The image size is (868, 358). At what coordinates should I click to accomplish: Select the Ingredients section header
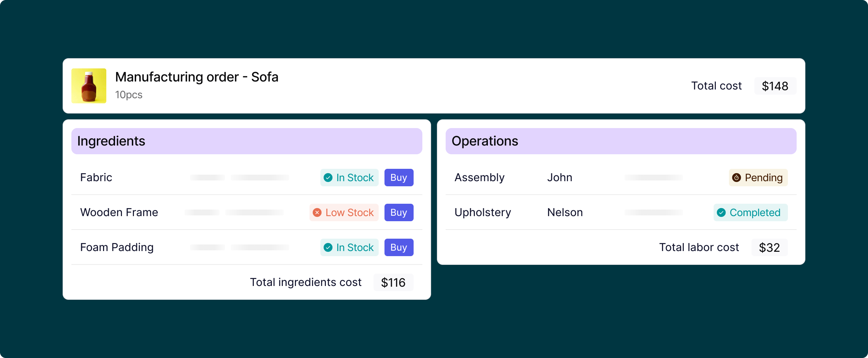[x=247, y=141]
